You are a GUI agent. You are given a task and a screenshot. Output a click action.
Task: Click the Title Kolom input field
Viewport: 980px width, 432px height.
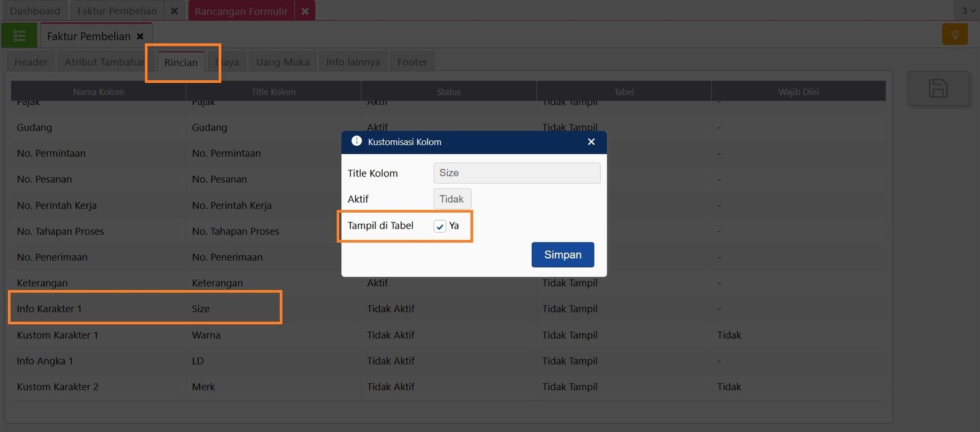516,173
